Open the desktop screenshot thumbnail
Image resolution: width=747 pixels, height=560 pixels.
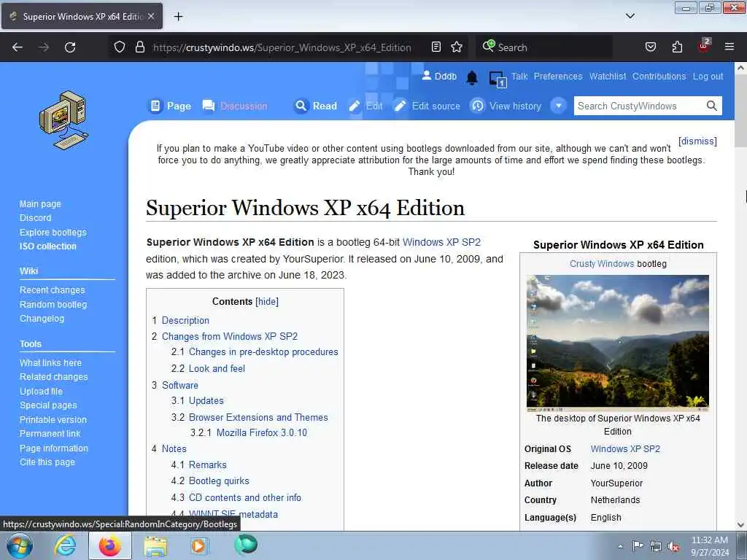[x=617, y=343]
